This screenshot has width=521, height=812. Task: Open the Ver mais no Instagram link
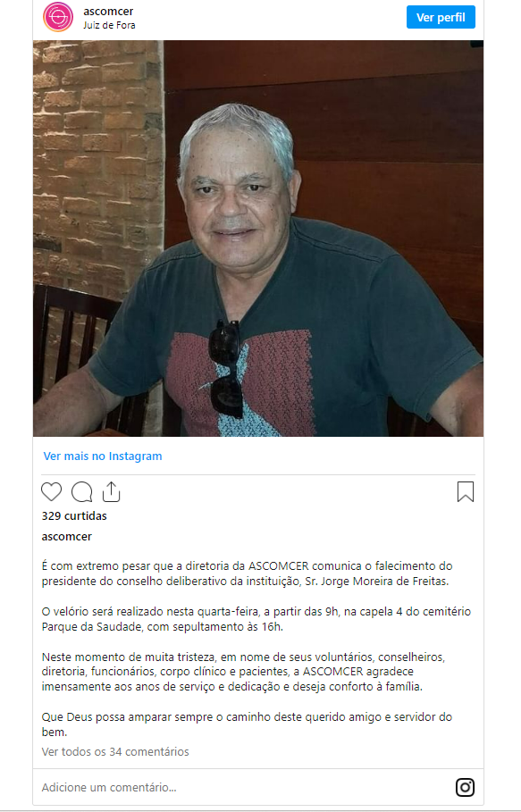103,456
